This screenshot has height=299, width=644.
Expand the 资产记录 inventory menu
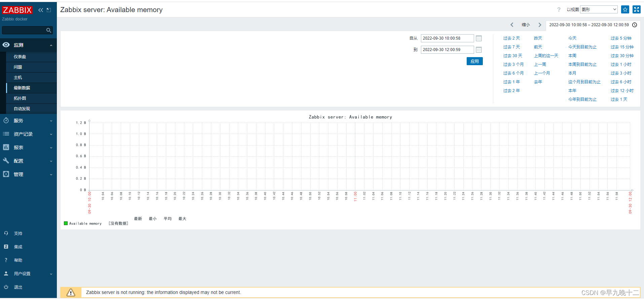pyautogui.click(x=28, y=134)
